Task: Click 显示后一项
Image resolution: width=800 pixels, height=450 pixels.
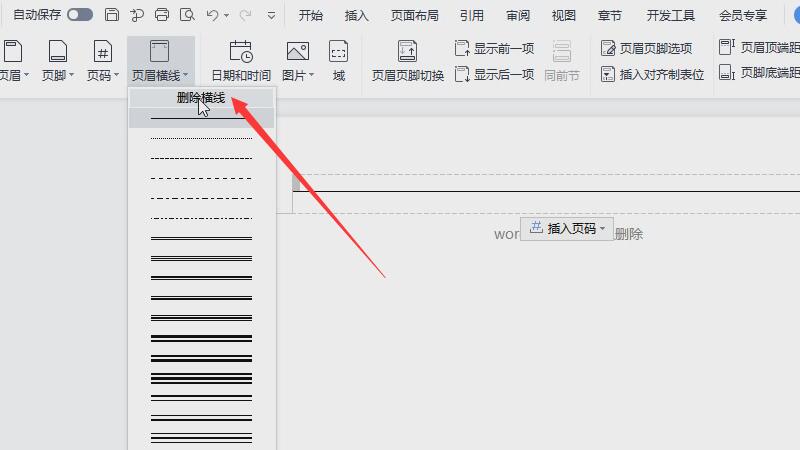Action: click(494, 74)
